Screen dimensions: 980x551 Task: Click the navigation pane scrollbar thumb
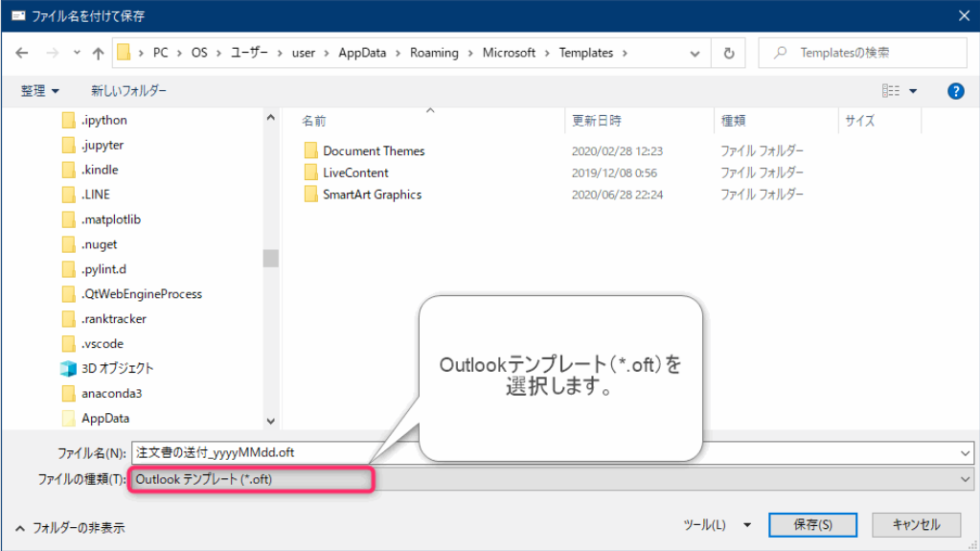(x=270, y=259)
